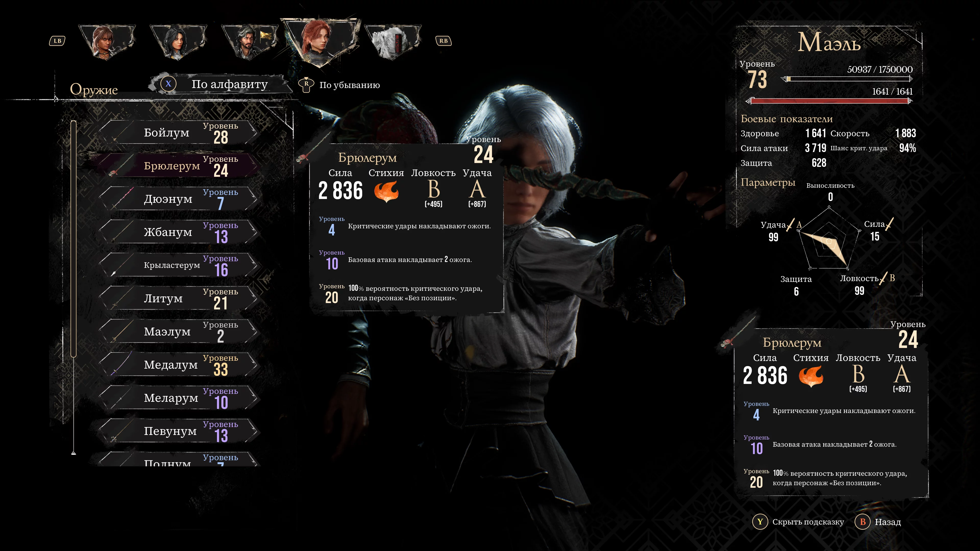
Task: Click the LB previous-character icon
Action: pyautogui.click(x=57, y=41)
